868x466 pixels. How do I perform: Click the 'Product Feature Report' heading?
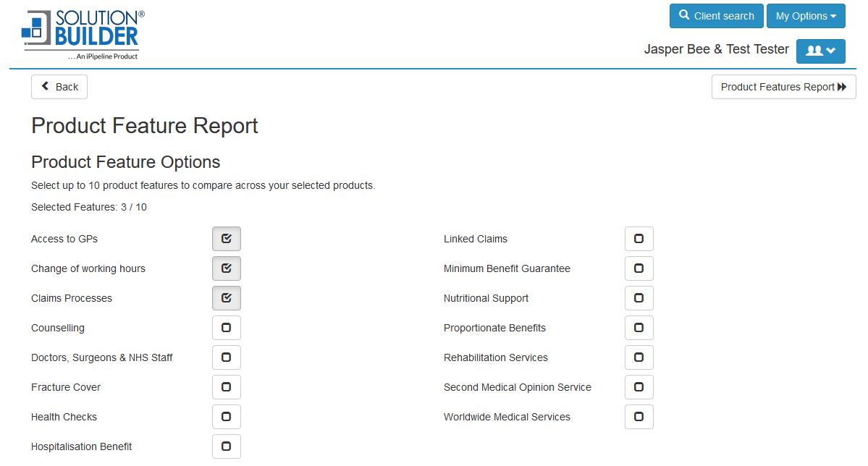point(145,126)
